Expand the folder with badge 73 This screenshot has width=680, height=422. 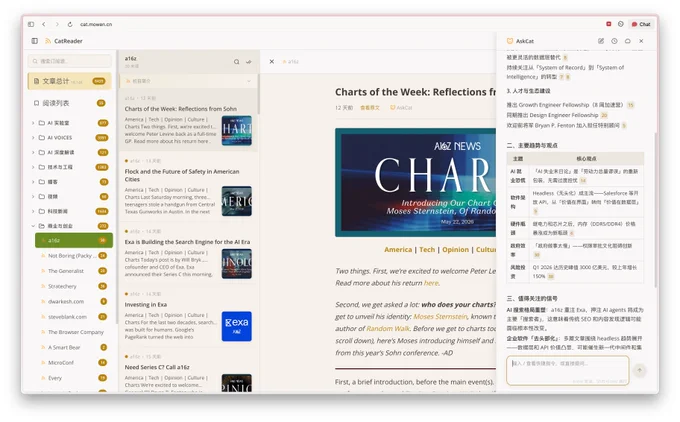click(x=33, y=182)
